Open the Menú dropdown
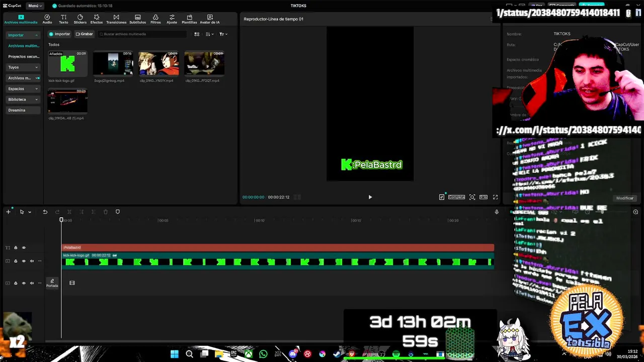This screenshot has height=362, width=644. [35, 6]
